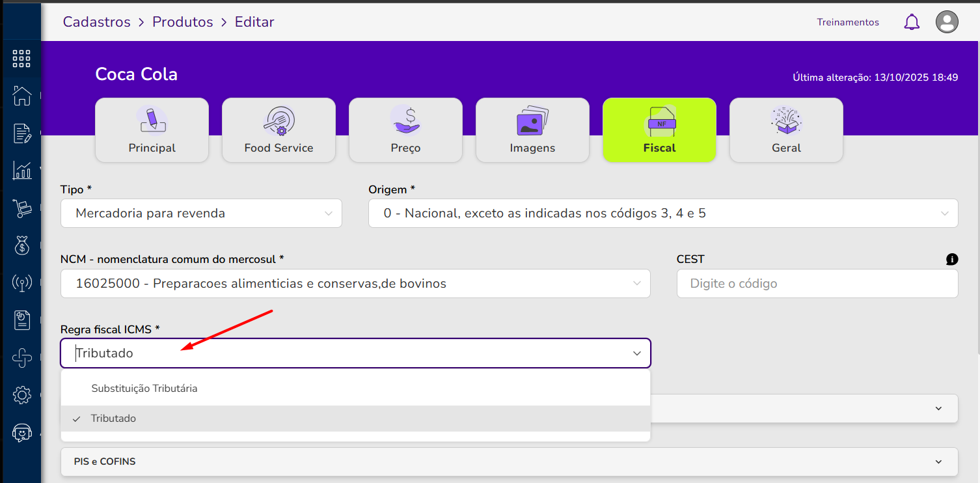Screen dimensions: 980x483
Task: Open the broadcast antenna icon in sidebar
Action: [x=21, y=283]
